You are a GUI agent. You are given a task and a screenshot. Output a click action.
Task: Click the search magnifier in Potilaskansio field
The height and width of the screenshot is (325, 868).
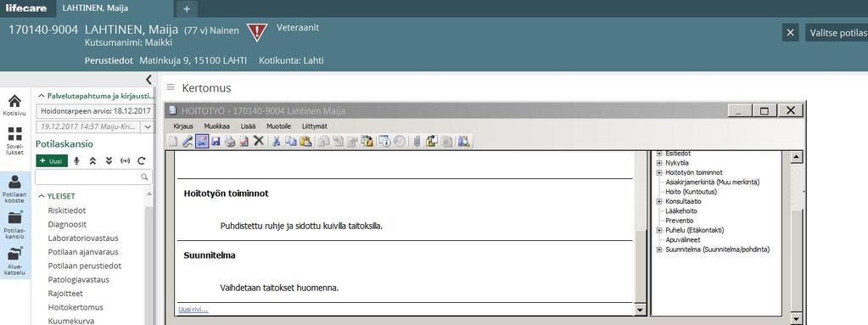point(144,177)
